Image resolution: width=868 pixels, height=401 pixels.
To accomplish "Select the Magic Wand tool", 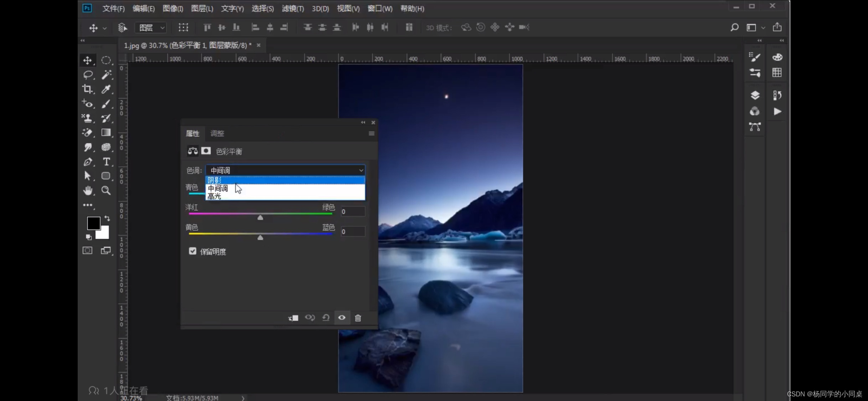I will [x=106, y=74].
